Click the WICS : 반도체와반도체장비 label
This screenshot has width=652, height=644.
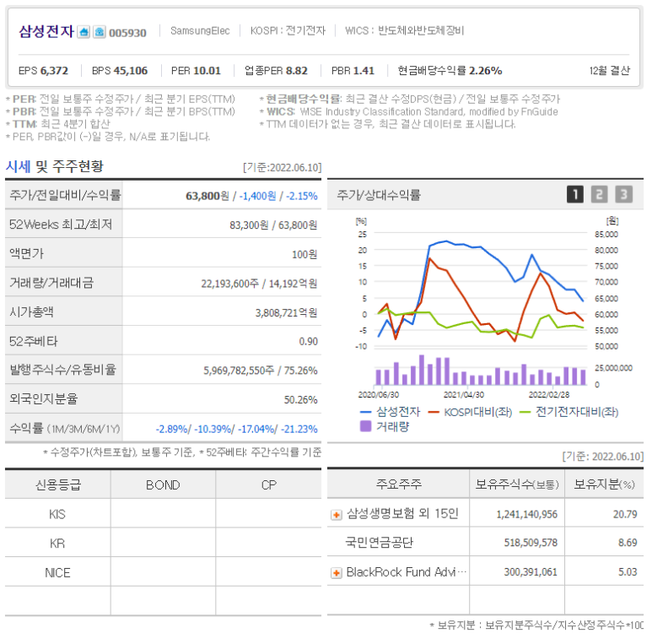click(405, 30)
